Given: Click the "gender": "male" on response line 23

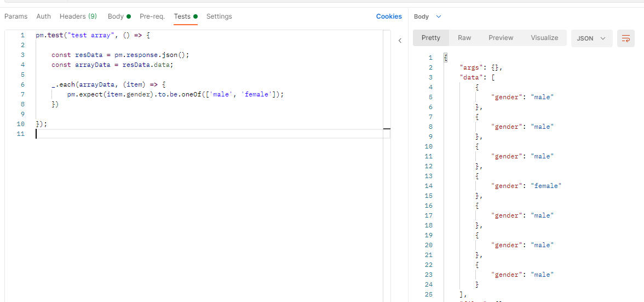Looking at the screenshot, I should coord(523,275).
